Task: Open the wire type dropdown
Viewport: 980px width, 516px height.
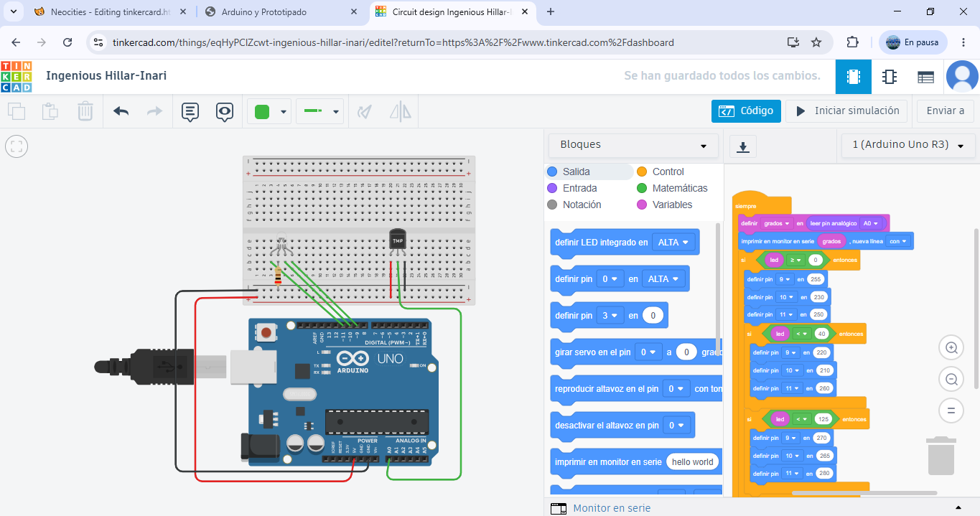Action: pyautogui.click(x=319, y=111)
